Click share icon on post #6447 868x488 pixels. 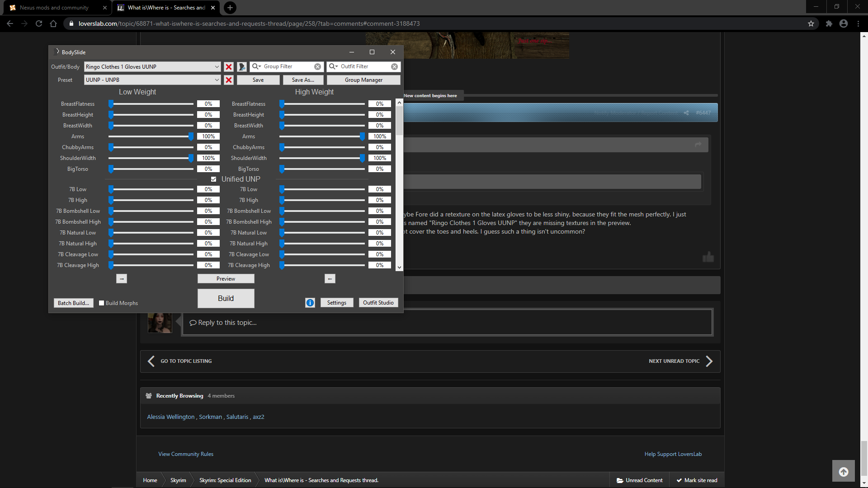click(686, 113)
